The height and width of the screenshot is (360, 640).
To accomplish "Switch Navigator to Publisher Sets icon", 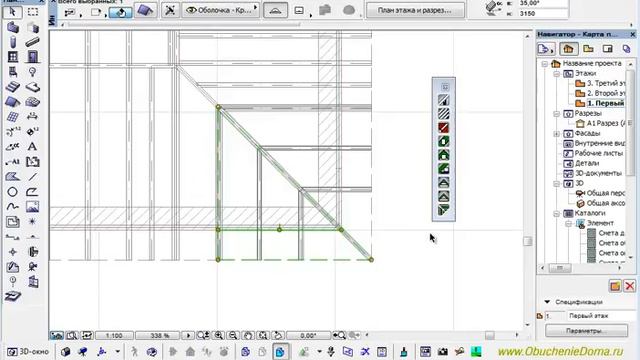I will 627,49.
